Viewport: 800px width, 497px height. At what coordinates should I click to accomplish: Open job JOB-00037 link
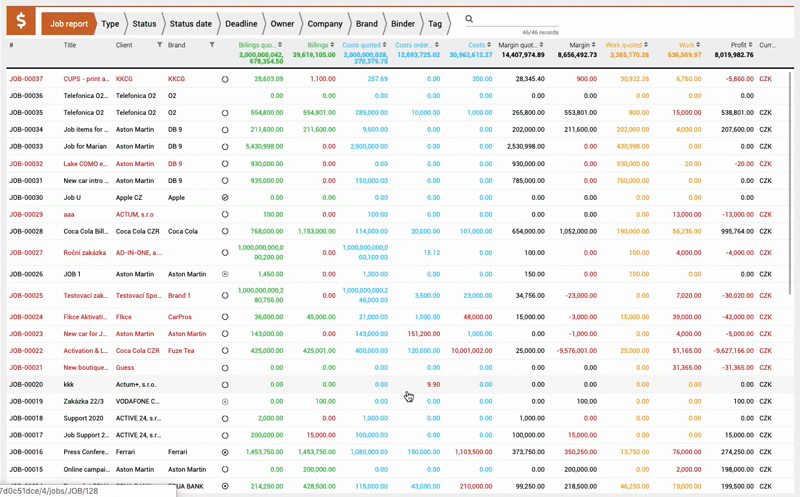click(26, 79)
